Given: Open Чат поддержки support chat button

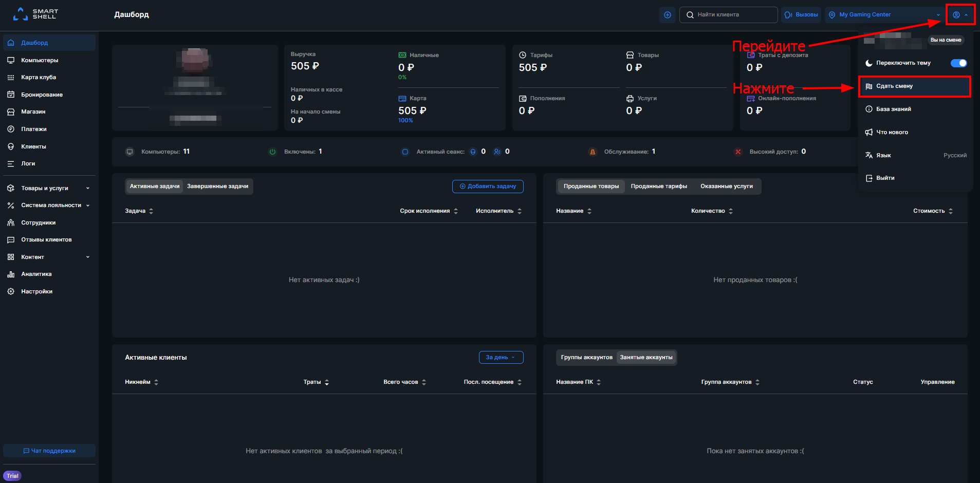Looking at the screenshot, I should click(x=49, y=451).
